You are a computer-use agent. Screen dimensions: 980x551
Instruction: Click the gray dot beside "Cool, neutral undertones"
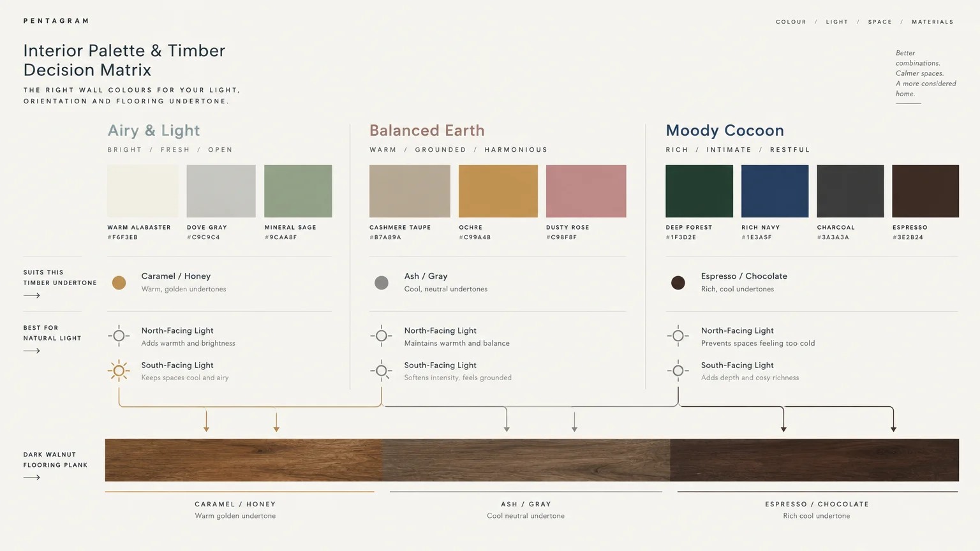click(382, 283)
